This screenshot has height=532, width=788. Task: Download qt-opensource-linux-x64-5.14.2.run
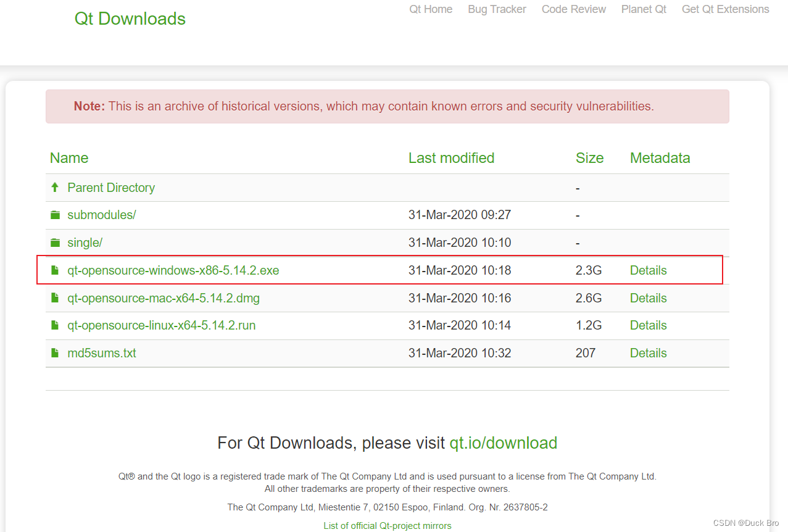[x=162, y=325]
